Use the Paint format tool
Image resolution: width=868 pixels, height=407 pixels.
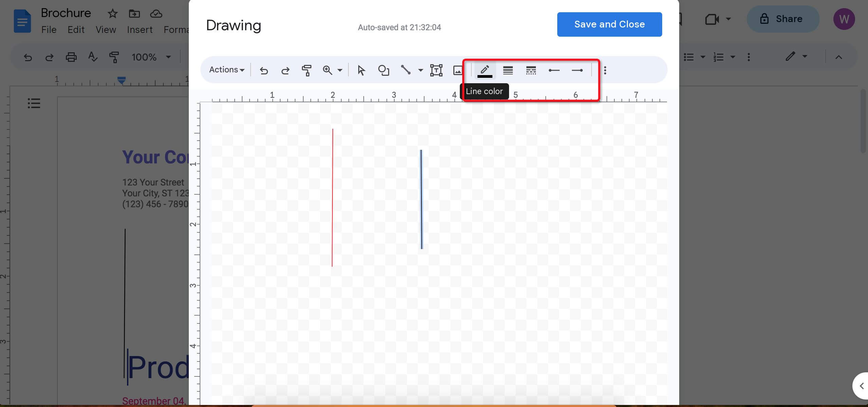pyautogui.click(x=306, y=70)
